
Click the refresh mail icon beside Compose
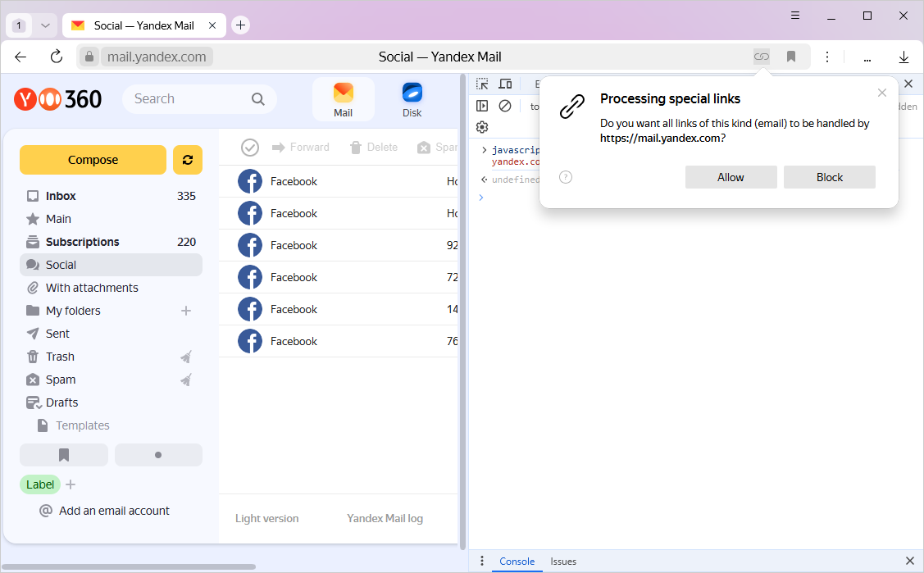coord(188,160)
